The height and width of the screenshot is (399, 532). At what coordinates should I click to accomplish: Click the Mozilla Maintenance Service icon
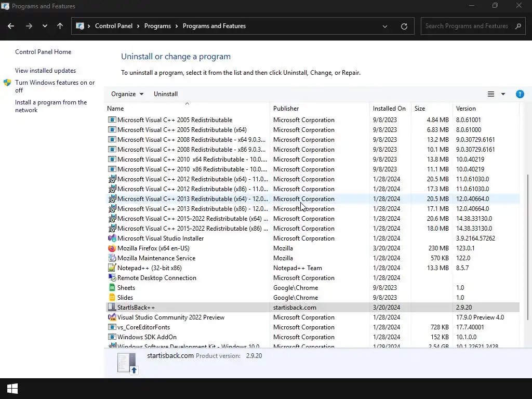click(112, 258)
